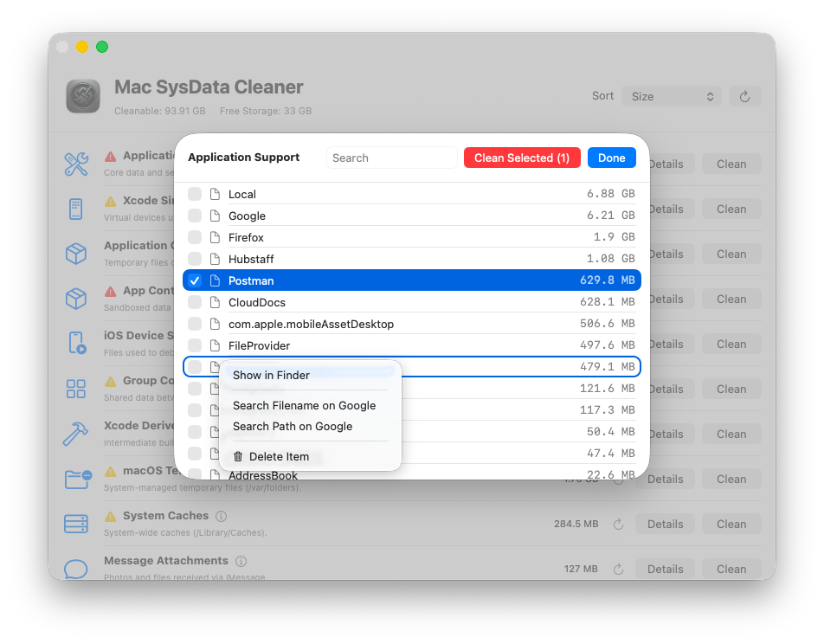Click the Group Containers grid icon

76,389
